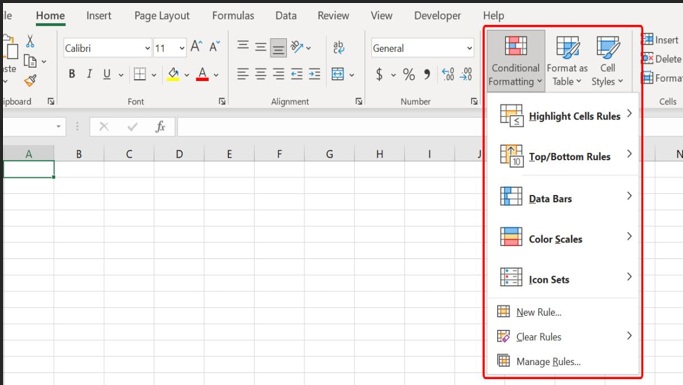Image resolution: width=683 pixels, height=385 pixels.
Task: Open the Borders dropdown arrow
Action: point(154,75)
